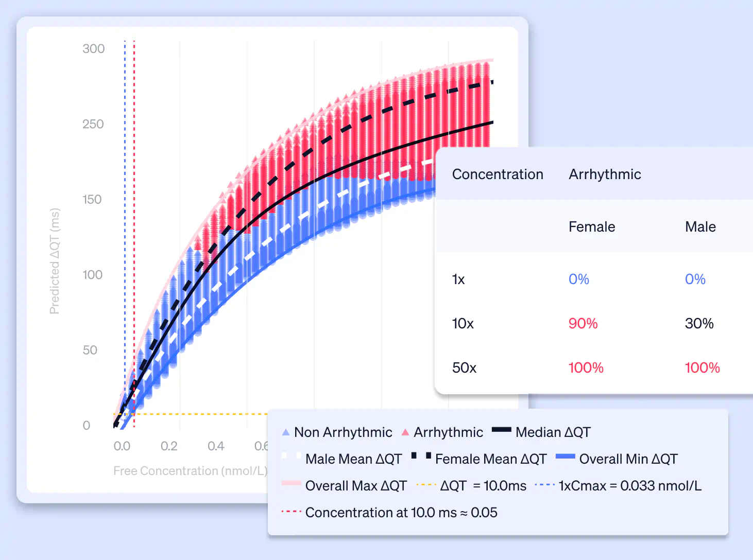This screenshot has width=753, height=560.
Task: Click the 90% female value at 10x
Action: [x=583, y=324]
